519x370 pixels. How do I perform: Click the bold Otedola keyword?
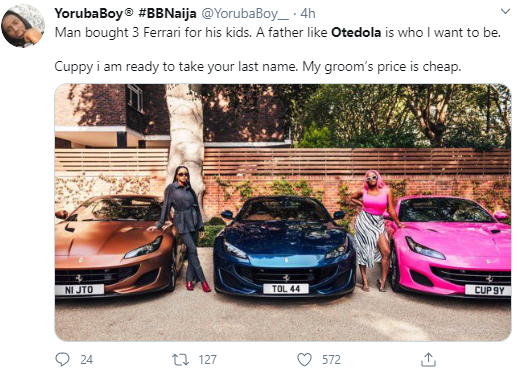click(x=356, y=33)
